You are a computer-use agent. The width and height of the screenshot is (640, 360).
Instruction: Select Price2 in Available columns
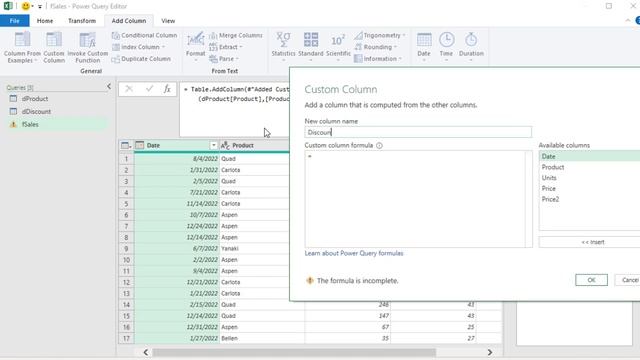589,199
